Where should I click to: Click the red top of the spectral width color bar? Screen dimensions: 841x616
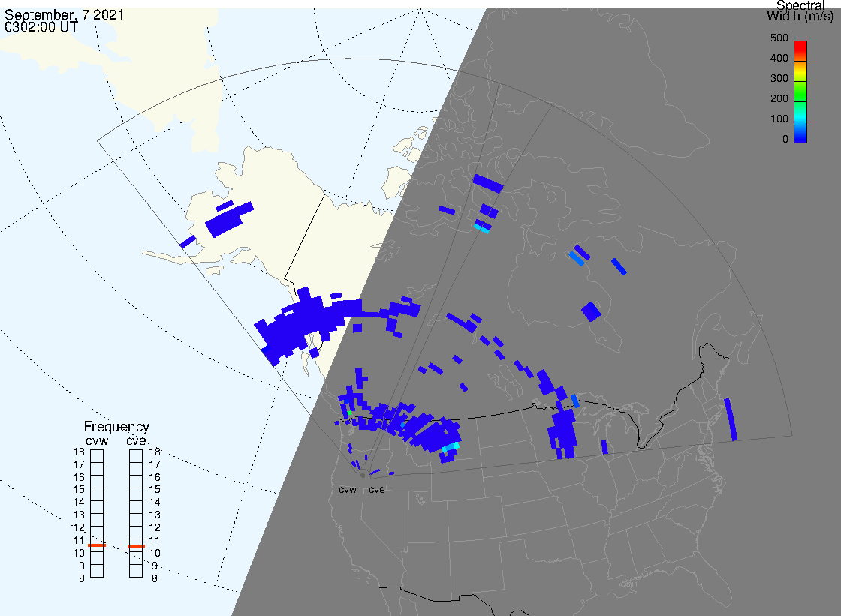coord(800,47)
